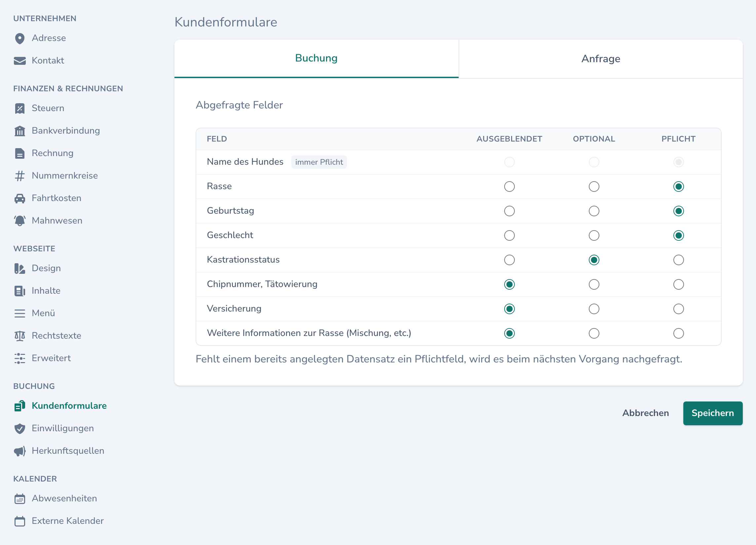The width and height of the screenshot is (756, 545).
Task: Open the Herkunftsquellen megaphone icon
Action: tap(20, 451)
